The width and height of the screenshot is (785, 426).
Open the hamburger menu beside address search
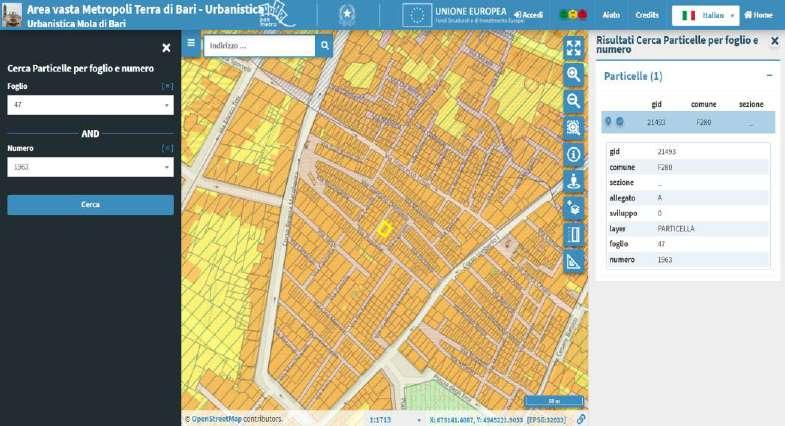(x=192, y=44)
